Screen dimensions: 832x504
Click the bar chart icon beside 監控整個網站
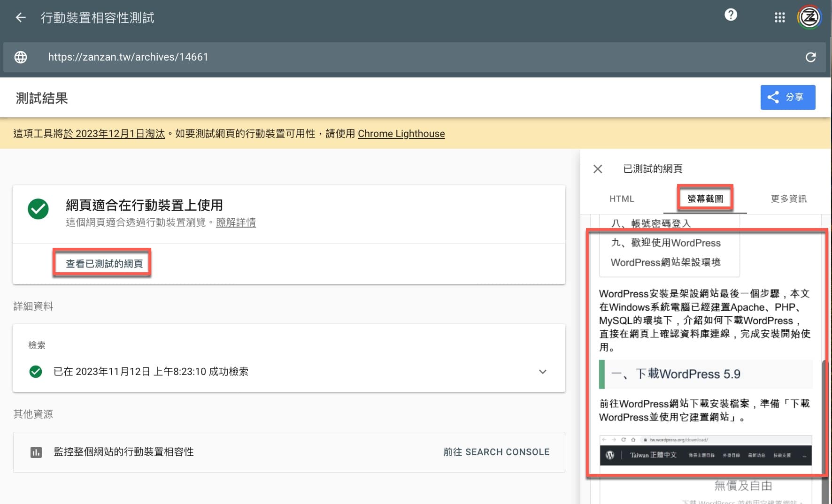pos(36,452)
